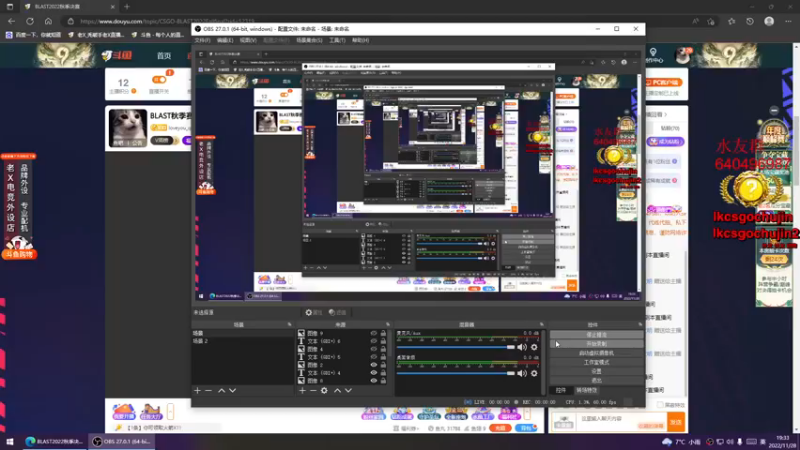Screen dimensions: 800x450
Task: Toggle visibility of 图像 2 source
Action: coord(373,365)
